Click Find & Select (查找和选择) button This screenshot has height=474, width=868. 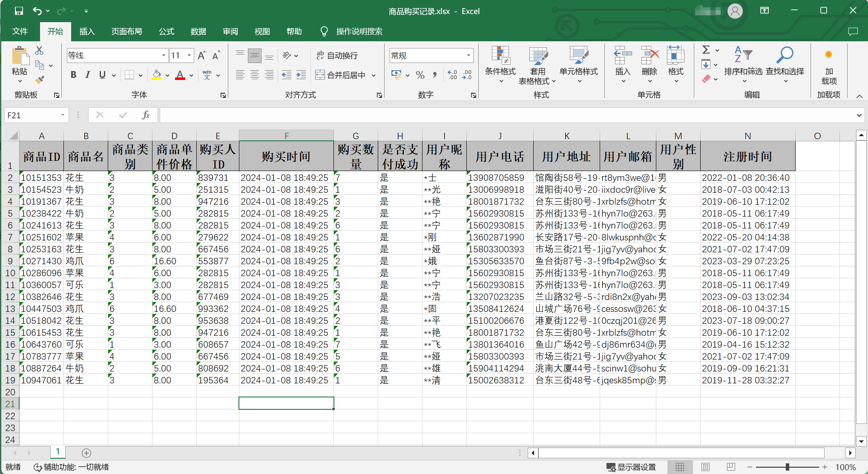(785, 65)
